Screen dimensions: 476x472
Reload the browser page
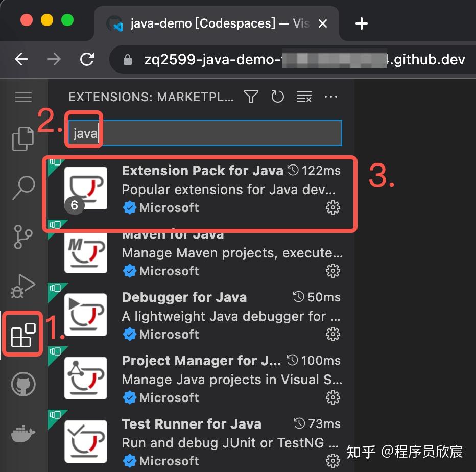87,59
